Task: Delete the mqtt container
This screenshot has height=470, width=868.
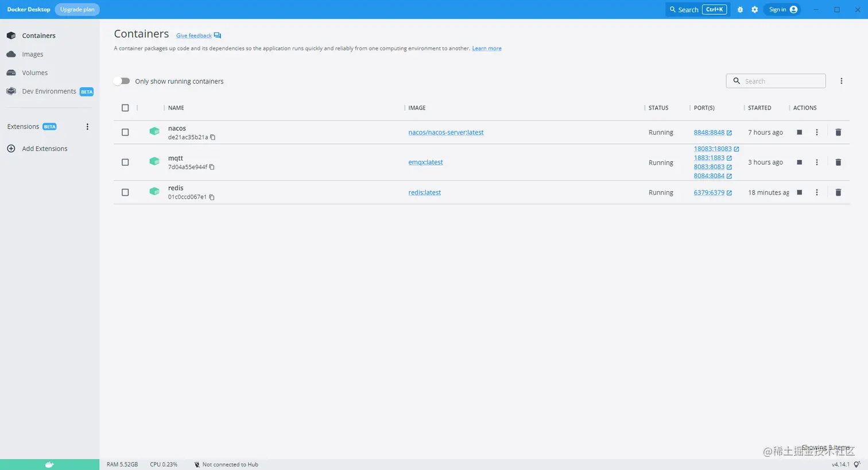Action: click(x=838, y=162)
